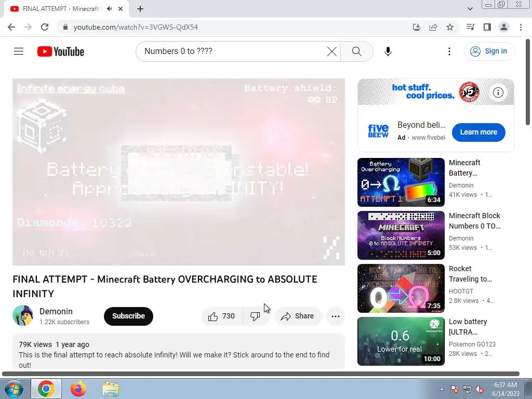Go to the YouTube home logo
The image size is (532, 399).
click(x=61, y=51)
